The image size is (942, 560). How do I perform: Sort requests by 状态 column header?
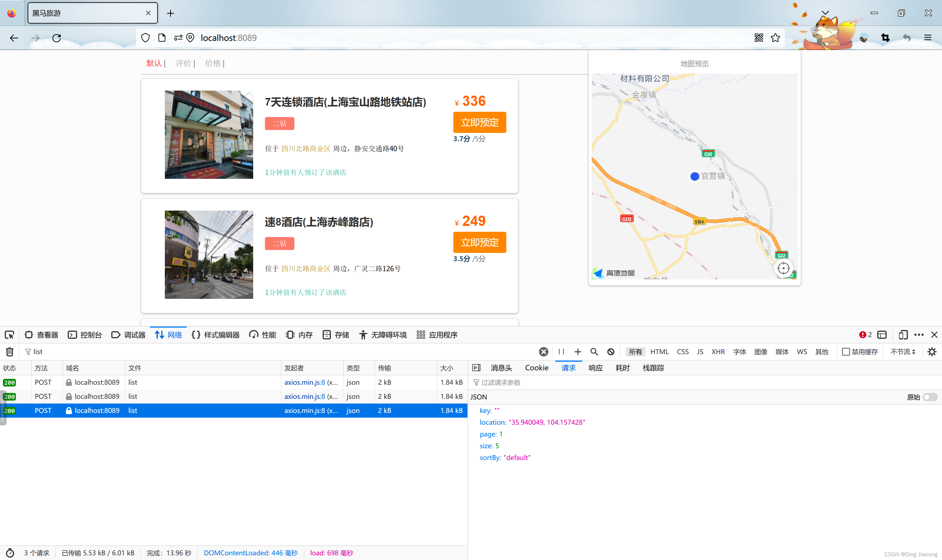click(x=16, y=368)
